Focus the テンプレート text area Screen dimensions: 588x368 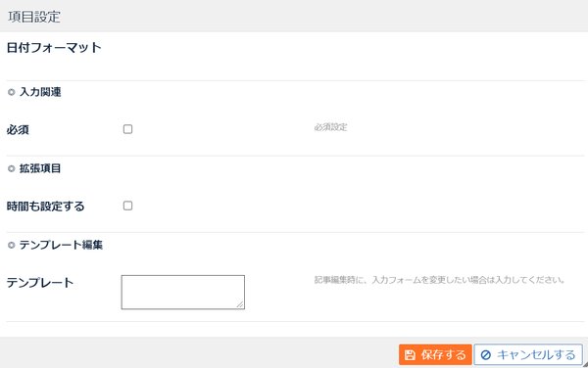coord(183,293)
